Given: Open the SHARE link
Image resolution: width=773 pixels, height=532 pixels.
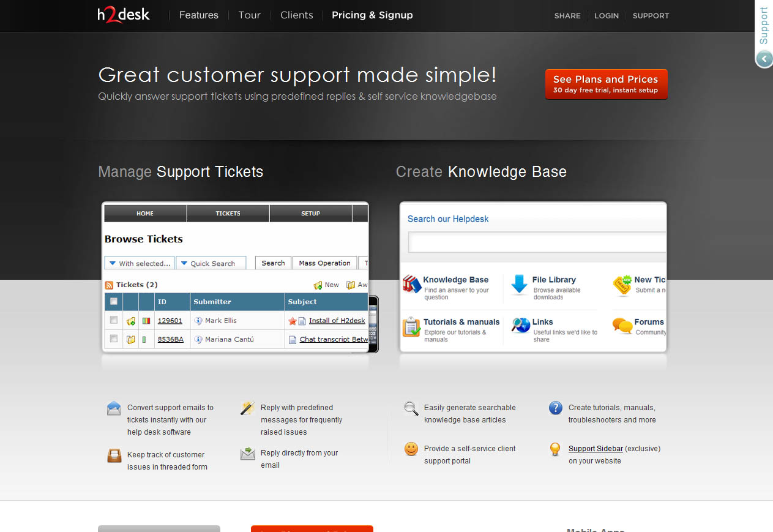Looking at the screenshot, I should [567, 16].
